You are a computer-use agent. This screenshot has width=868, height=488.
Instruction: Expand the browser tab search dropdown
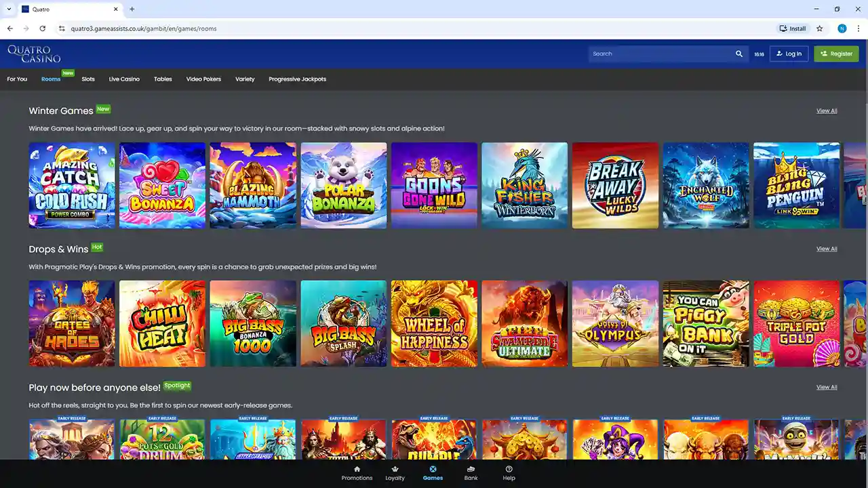(x=9, y=9)
